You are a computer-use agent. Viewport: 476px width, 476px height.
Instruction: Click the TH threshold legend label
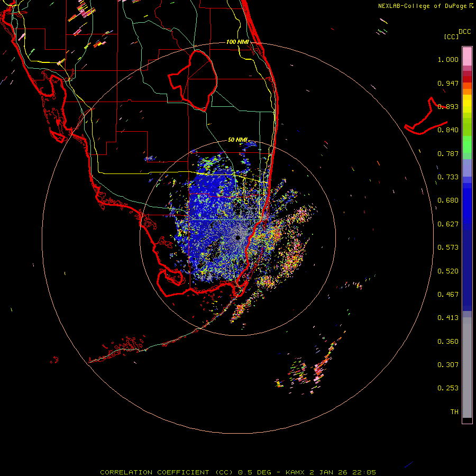[454, 412]
